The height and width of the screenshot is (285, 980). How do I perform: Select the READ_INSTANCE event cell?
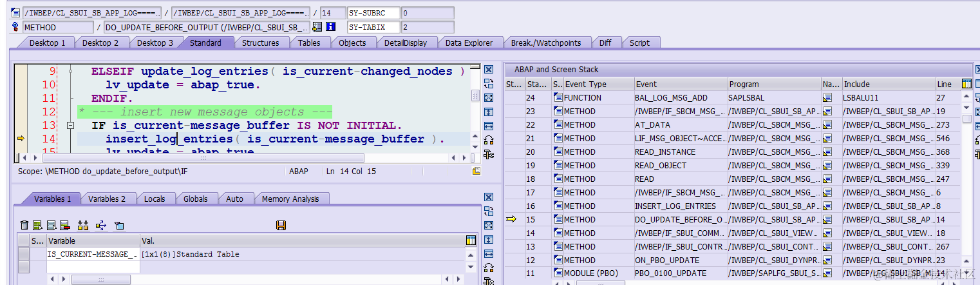pos(681,152)
